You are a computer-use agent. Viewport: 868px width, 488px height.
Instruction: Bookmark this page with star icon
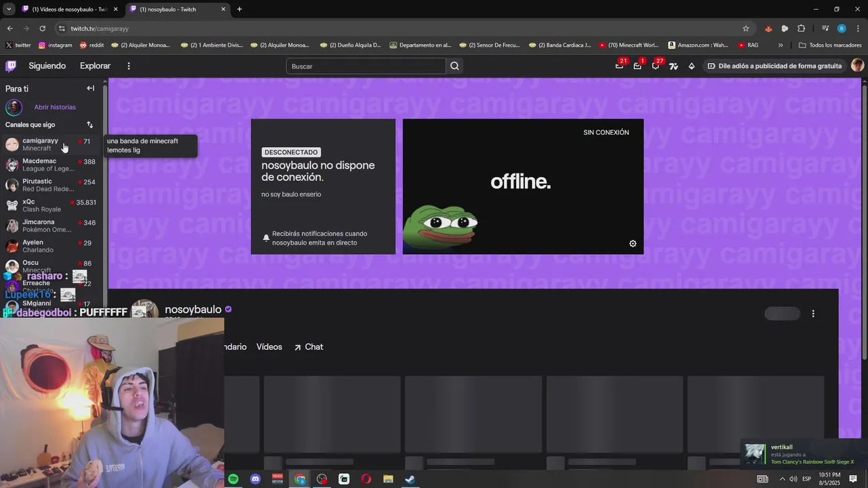click(x=746, y=28)
